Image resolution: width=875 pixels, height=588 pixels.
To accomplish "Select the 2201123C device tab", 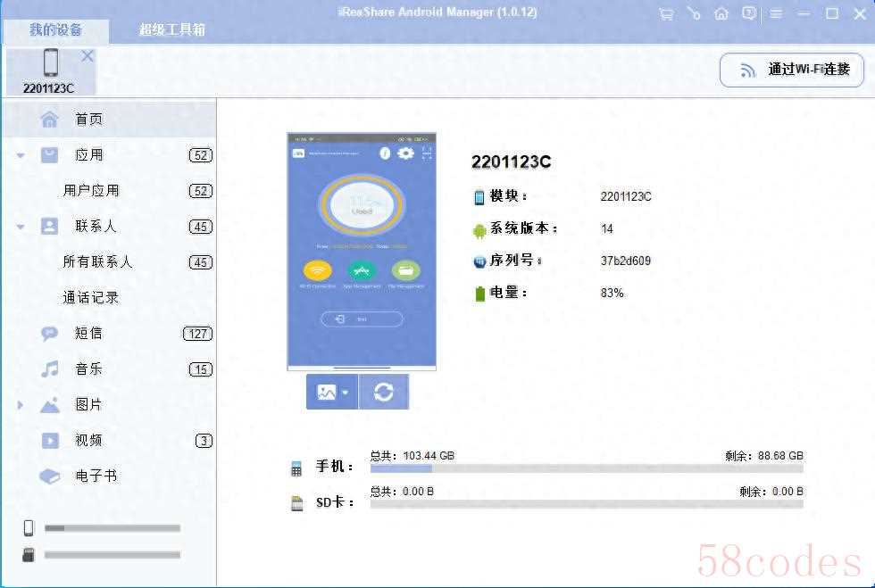I will point(49,70).
